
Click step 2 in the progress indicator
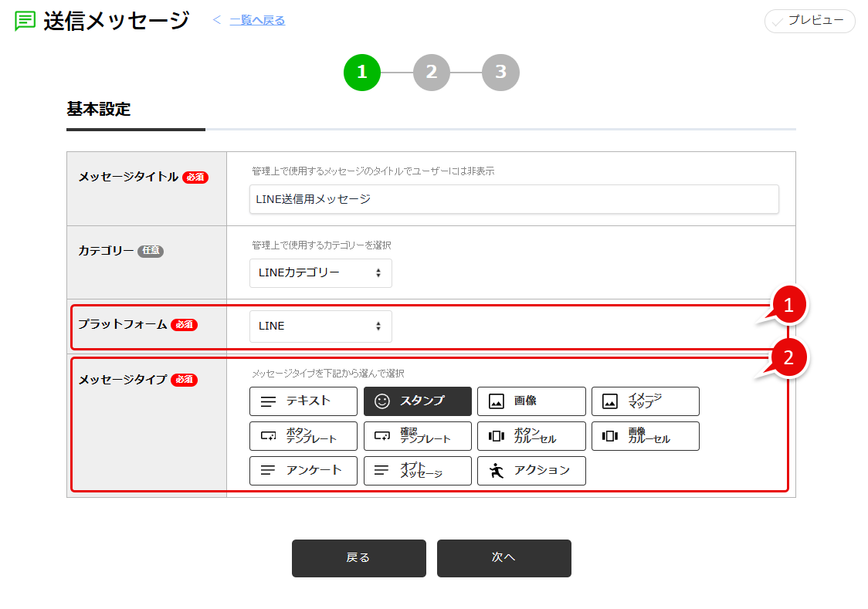pyautogui.click(x=431, y=73)
